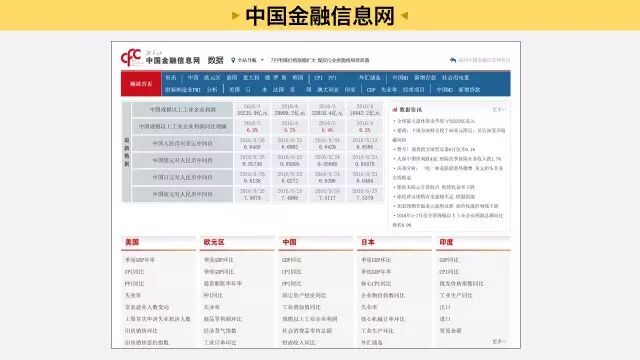This screenshot has height=360, width=640.
Task: Click 更多 at the bottom of 印度 column
Action: [x=499, y=341]
